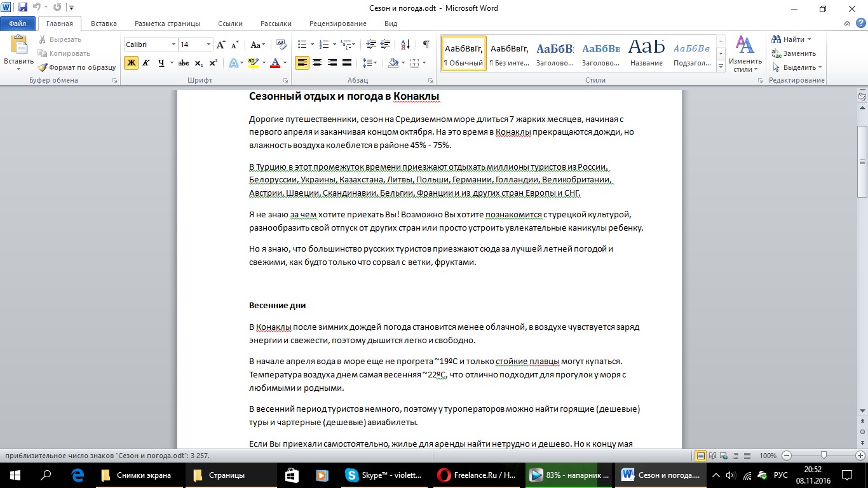Click the borders icon in Абзац group
Screen dimensions: 868x488
coord(415,63)
